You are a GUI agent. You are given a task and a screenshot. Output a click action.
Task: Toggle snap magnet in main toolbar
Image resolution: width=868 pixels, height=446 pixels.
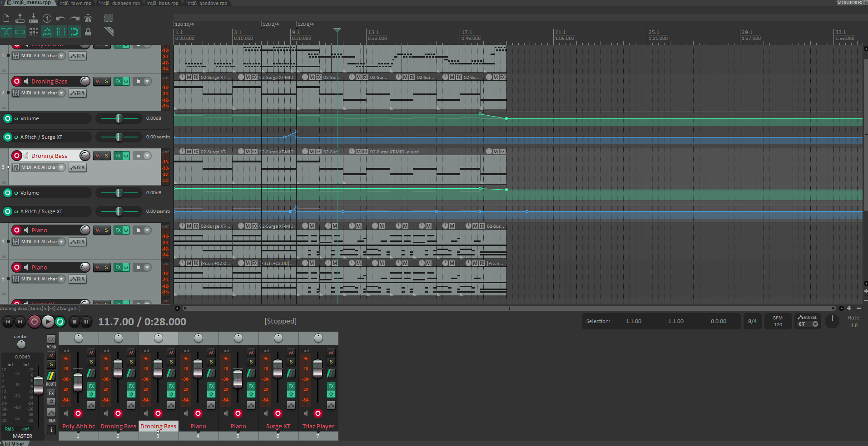[x=74, y=32]
